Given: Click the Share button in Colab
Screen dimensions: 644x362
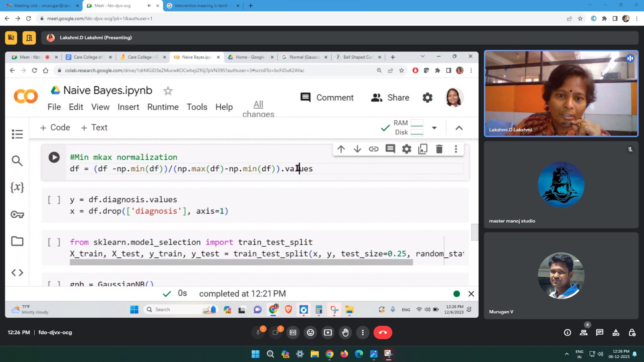Looking at the screenshot, I should pos(390,98).
